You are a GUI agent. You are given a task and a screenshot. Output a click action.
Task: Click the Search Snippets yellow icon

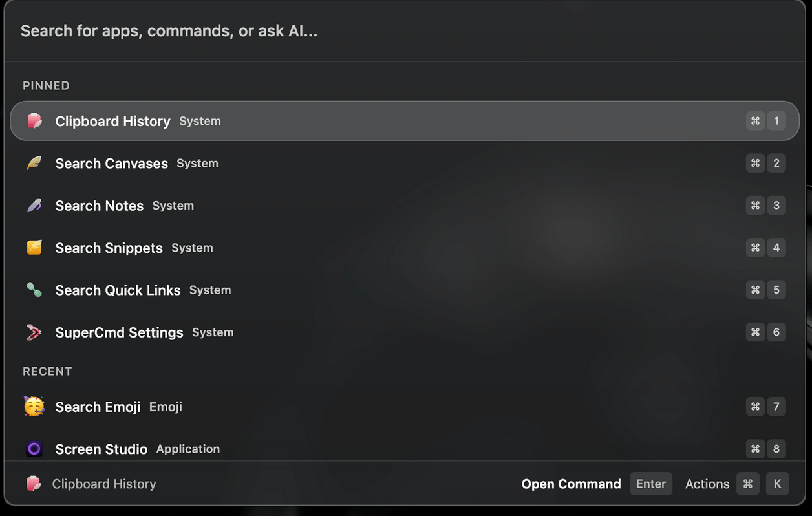34,248
